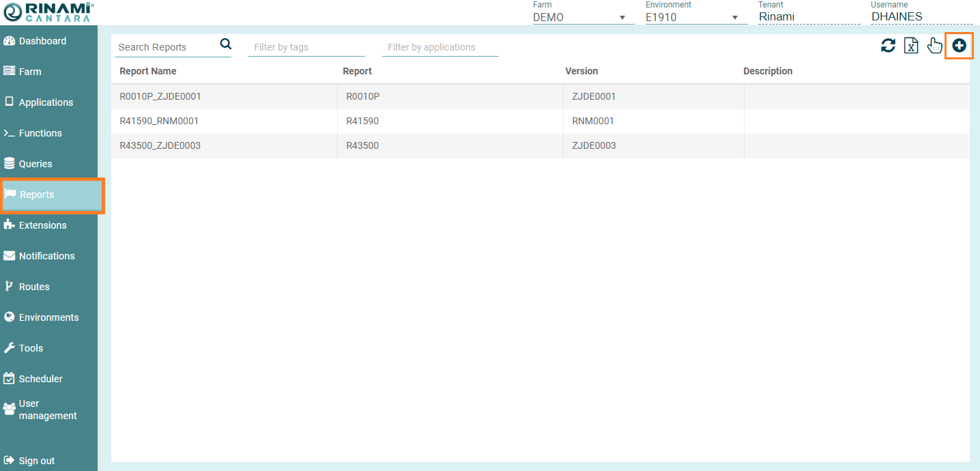Sign out of the application
Viewport: 980px width, 471px height.
36,461
